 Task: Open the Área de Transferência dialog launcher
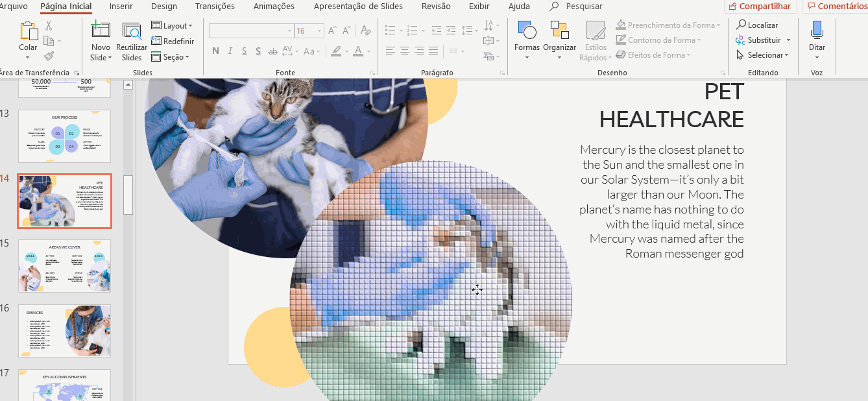click(77, 73)
